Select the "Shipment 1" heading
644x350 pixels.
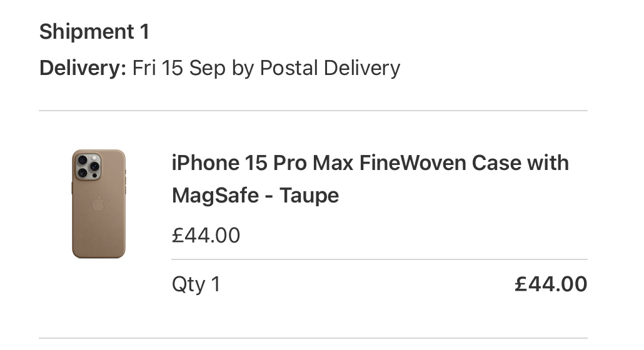[x=94, y=32]
